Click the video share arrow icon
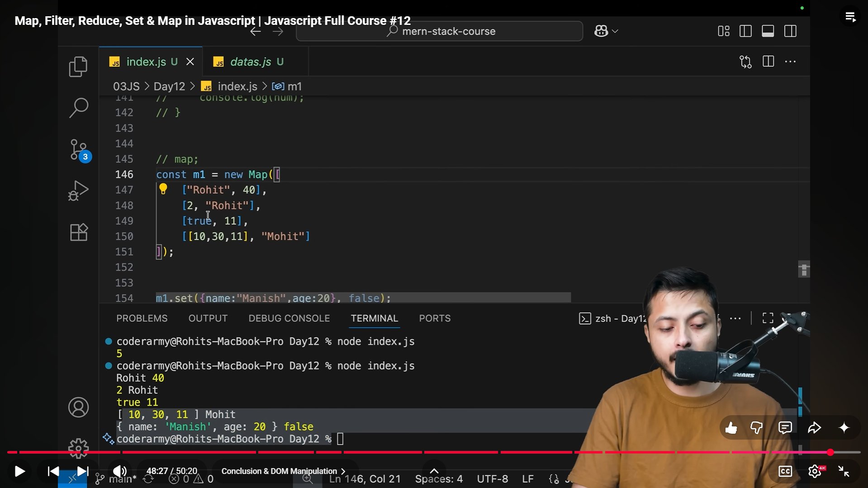This screenshot has width=868, height=488. [x=814, y=428]
